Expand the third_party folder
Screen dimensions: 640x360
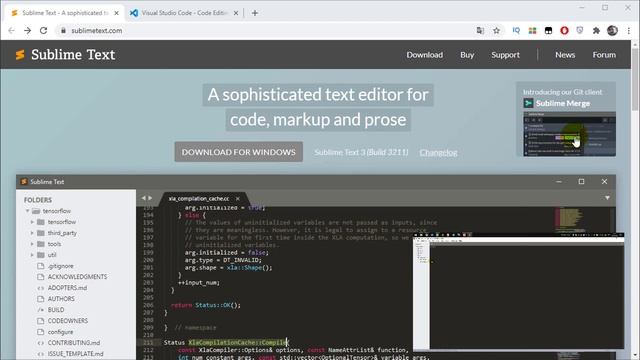pos(33,233)
